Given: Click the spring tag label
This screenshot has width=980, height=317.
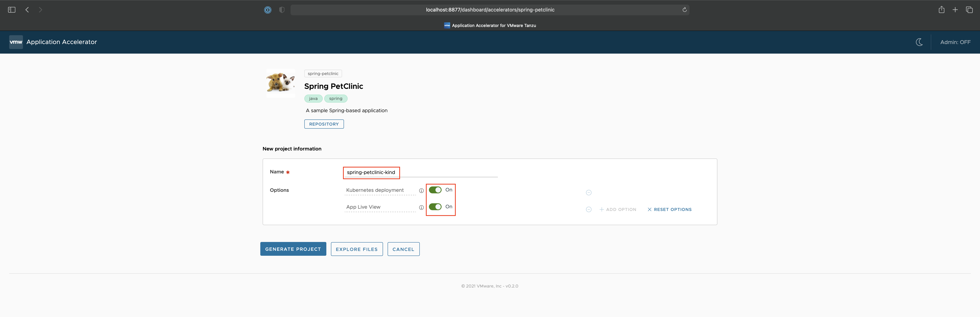Looking at the screenshot, I should 336,98.
